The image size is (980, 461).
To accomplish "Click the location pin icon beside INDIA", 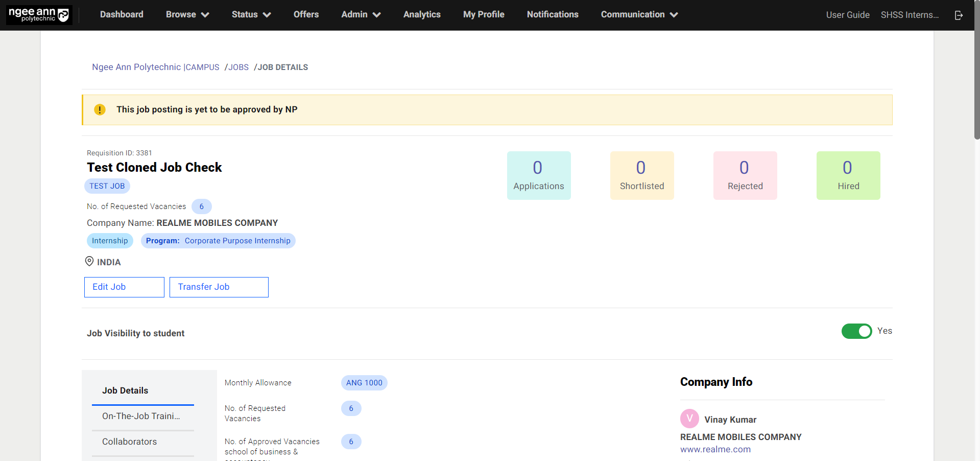I will pyautogui.click(x=89, y=262).
